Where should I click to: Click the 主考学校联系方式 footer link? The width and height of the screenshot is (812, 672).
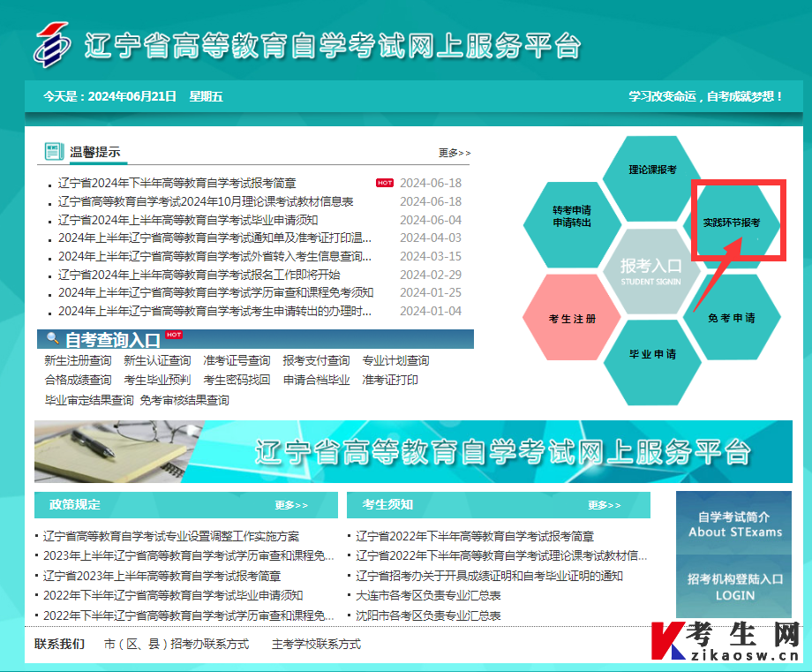pyautogui.click(x=316, y=644)
